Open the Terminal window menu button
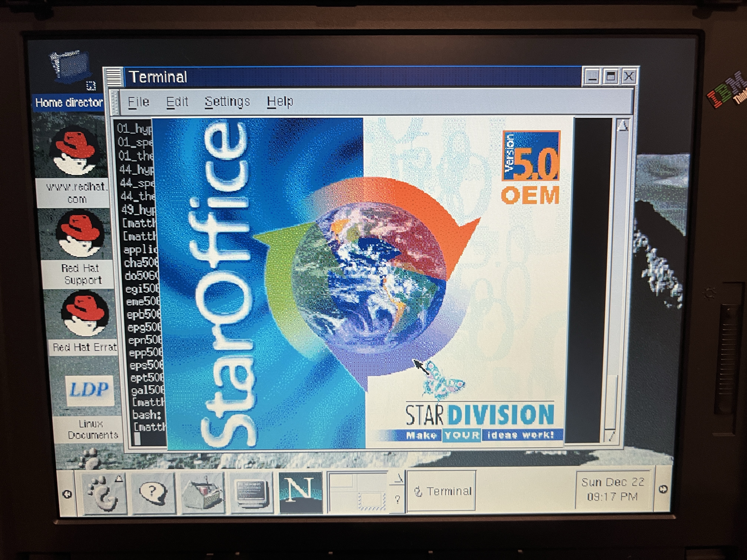The height and width of the screenshot is (560, 747). [x=114, y=77]
